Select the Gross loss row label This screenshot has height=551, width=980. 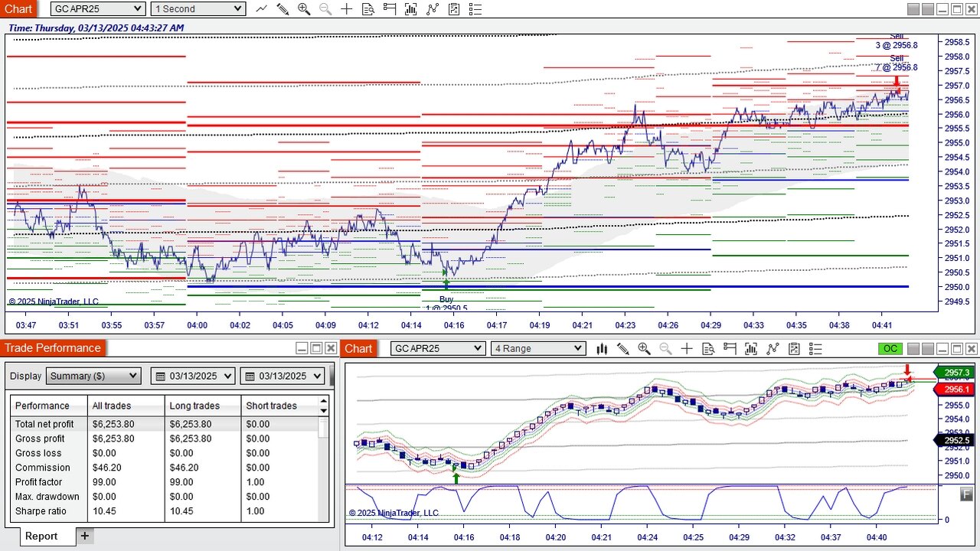(x=37, y=453)
